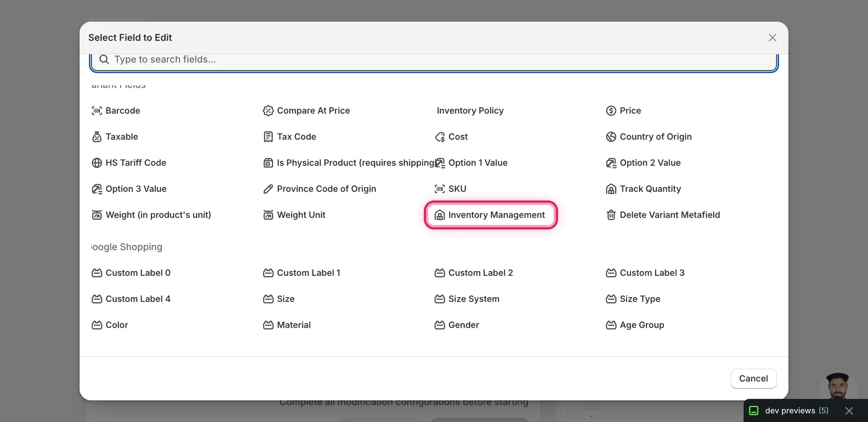This screenshot has width=868, height=422.
Task: Click the dollar icon beside Price
Action: point(611,111)
